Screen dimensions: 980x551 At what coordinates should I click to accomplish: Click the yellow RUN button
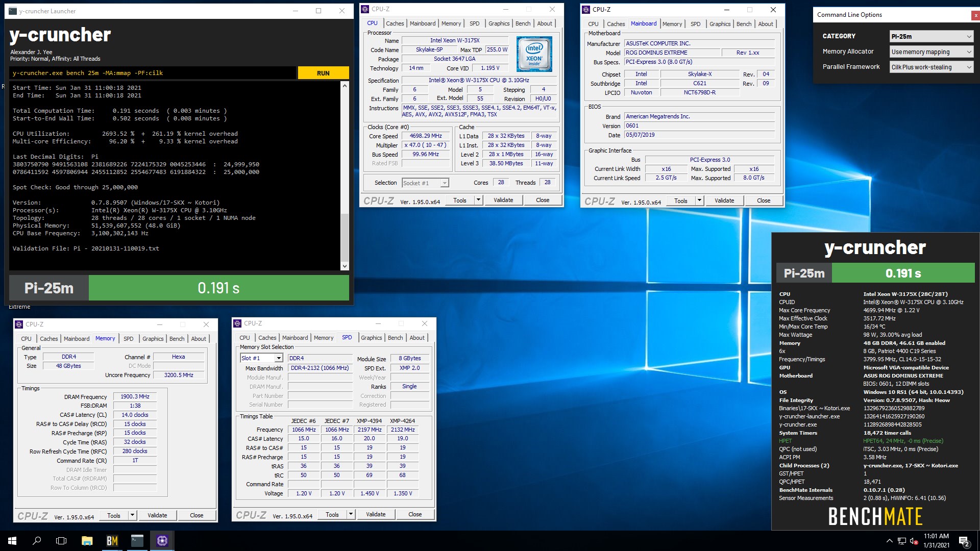[323, 73]
